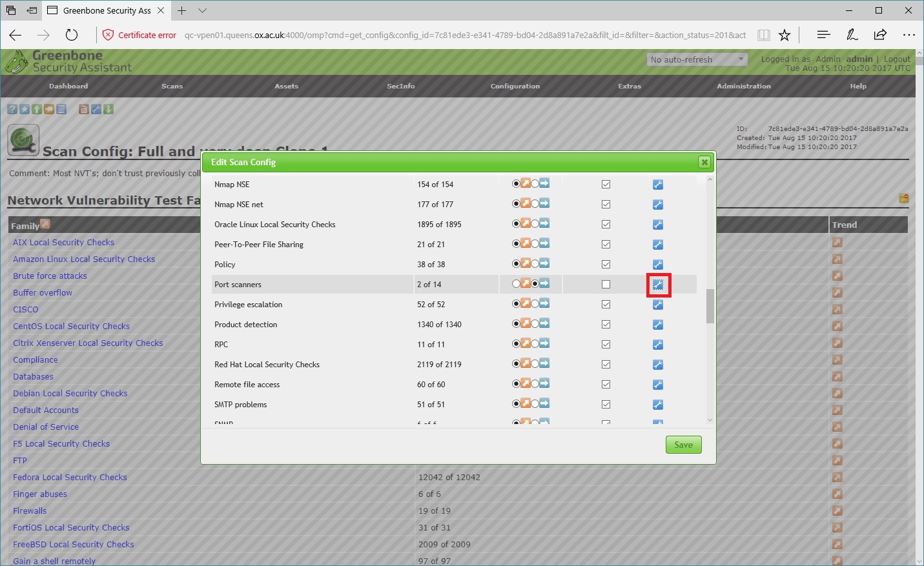Click the wrench icon for Port scanners
The width and height of the screenshot is (924, 566).
[658, 285]
